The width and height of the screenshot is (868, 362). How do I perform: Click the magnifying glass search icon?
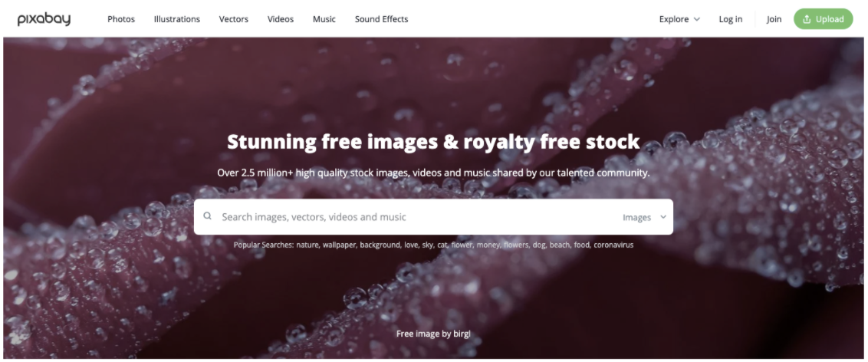(x=208, y=216)
